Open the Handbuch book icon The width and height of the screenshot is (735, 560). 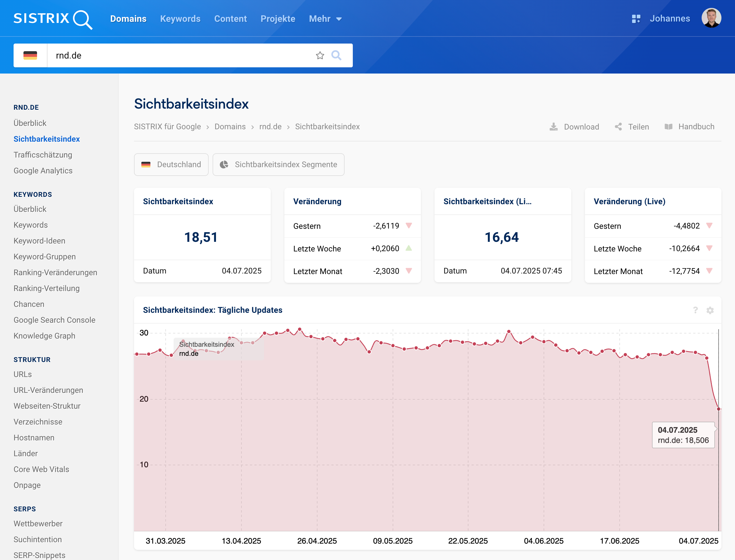click(x=668, y=127)
